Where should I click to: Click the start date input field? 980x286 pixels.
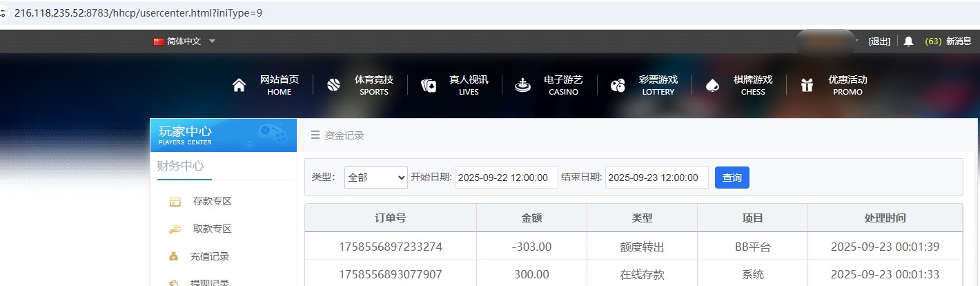pyautogui.click(x=507, y=178)
